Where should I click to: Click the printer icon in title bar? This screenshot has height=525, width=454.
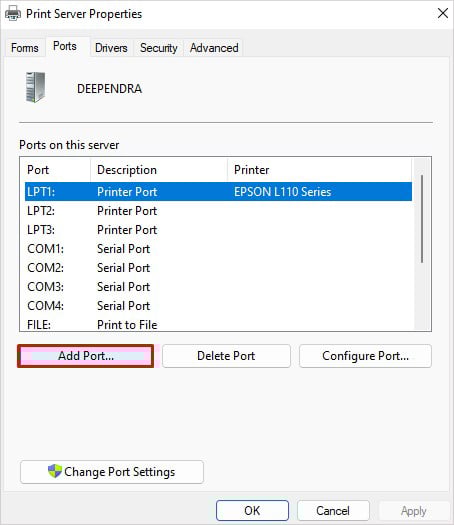point(13,14)
